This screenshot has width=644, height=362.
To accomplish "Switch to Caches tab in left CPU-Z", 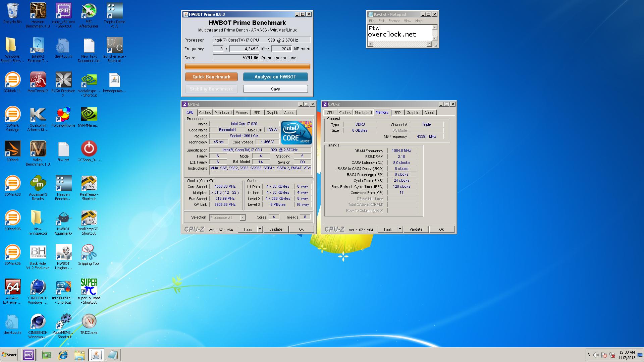I will (x=205, y=113).
